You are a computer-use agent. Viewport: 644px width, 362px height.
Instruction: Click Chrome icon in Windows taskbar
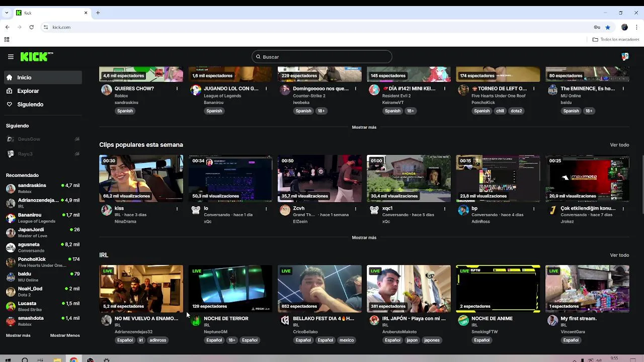coord(73,360)
